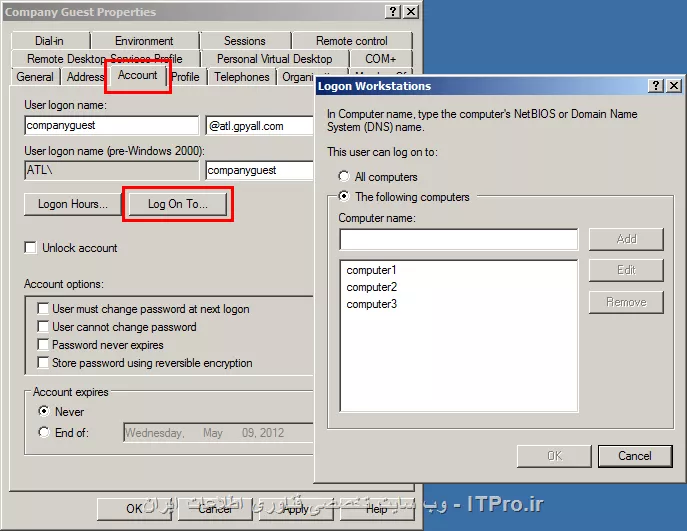687x531 pixels.
Task: Close the Logon Workstations dialog
Action: point(674,85)
